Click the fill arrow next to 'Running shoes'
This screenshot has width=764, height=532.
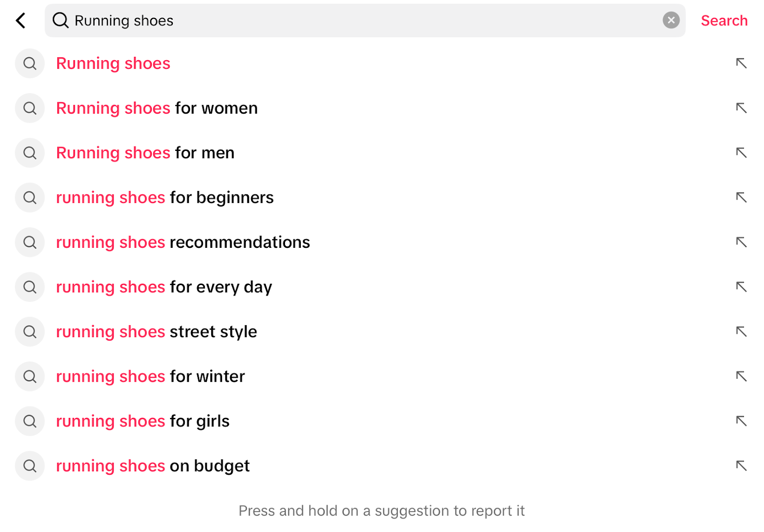pyautogui.click(x=741, y=63)
